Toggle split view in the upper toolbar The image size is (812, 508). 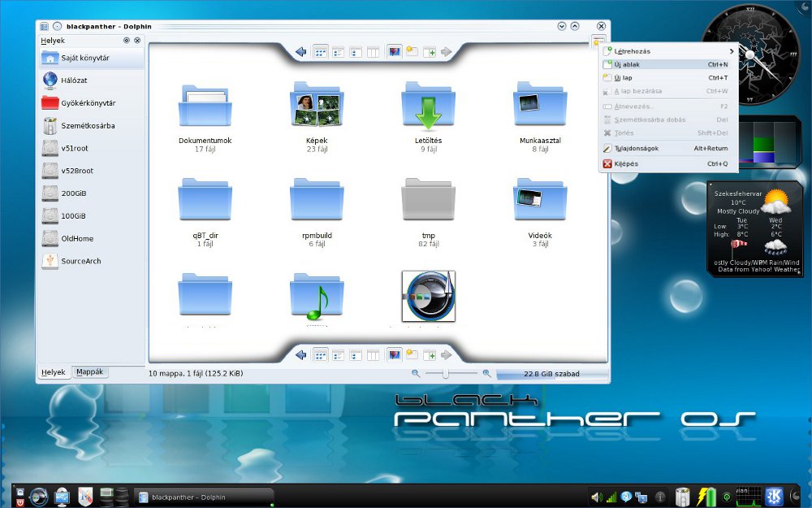tap(430, 52)
